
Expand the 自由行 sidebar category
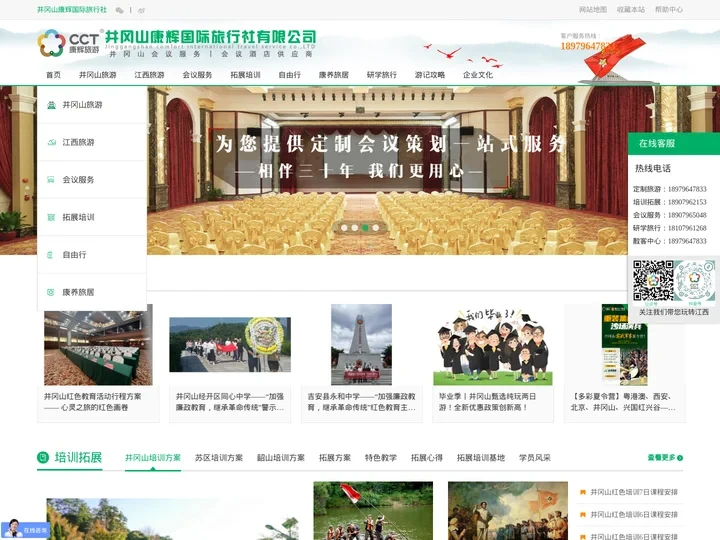92,255
